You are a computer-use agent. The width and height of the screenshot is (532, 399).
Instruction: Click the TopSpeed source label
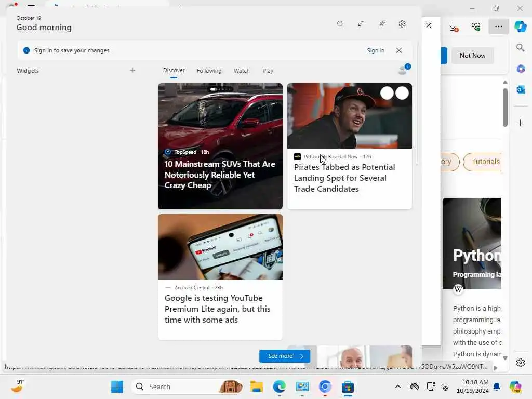pos(185,152)
